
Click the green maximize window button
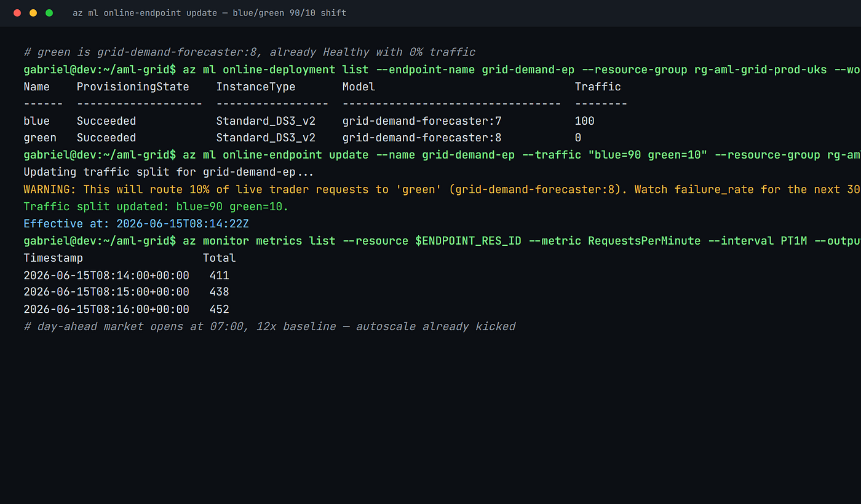pyautogui.click(x=49, y=13)
